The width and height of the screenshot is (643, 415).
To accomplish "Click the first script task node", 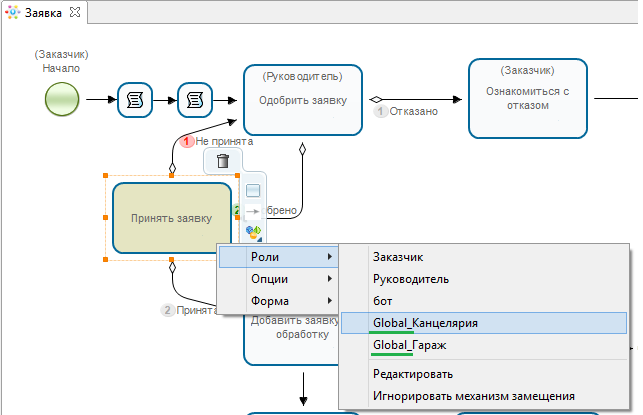I will [x=134, y=100].
